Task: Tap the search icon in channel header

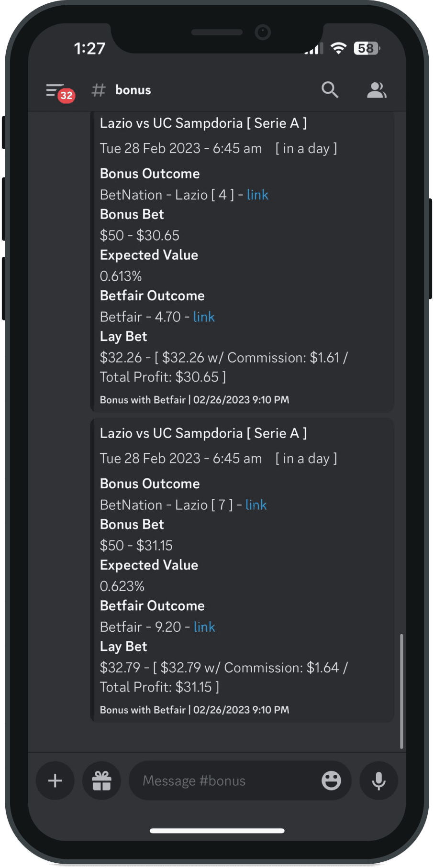Action: click(330, 89)
